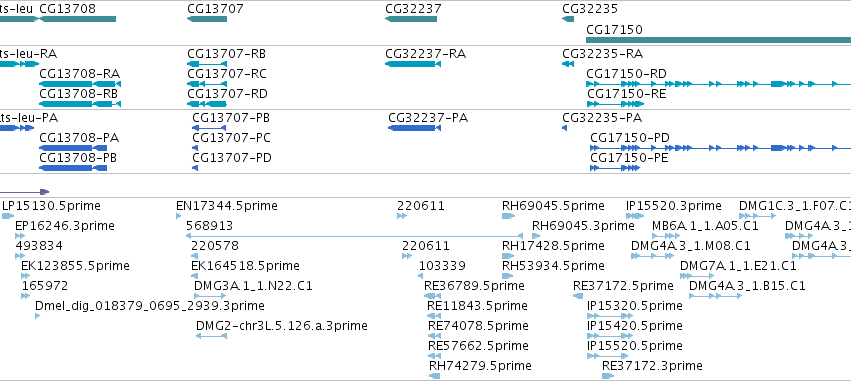
Task: Select the CG32237 gene span
Action: 411,19
